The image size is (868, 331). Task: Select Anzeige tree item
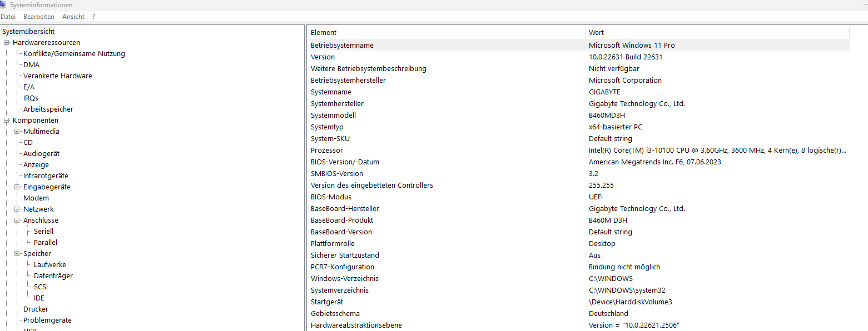(x=36, y=165)
